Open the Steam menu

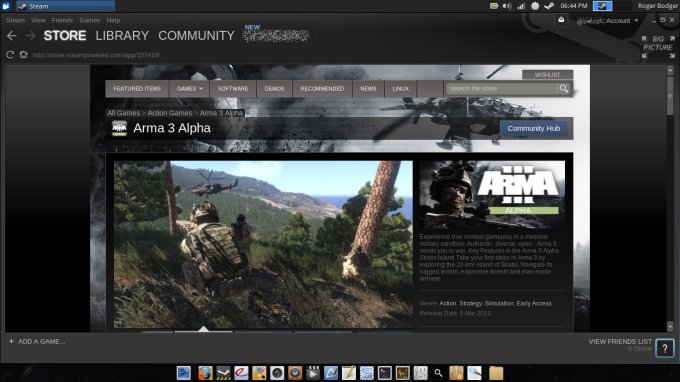(15, 20)
